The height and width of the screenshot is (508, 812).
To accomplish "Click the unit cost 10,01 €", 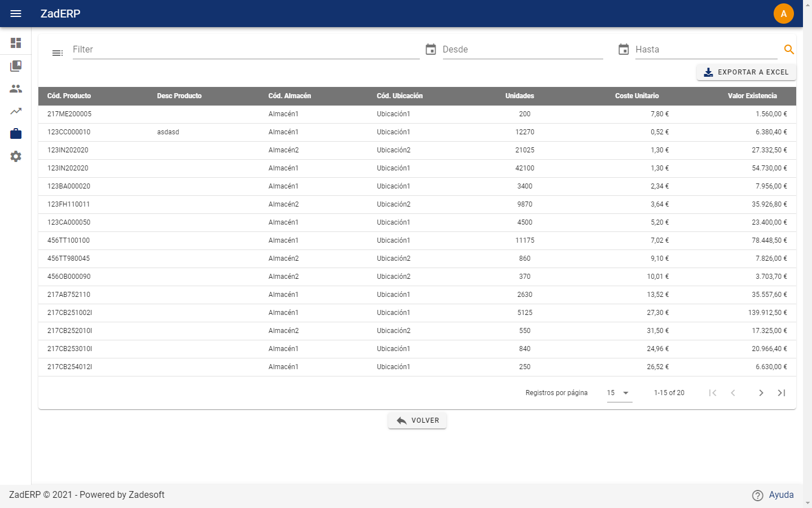I will click(658, 277).
